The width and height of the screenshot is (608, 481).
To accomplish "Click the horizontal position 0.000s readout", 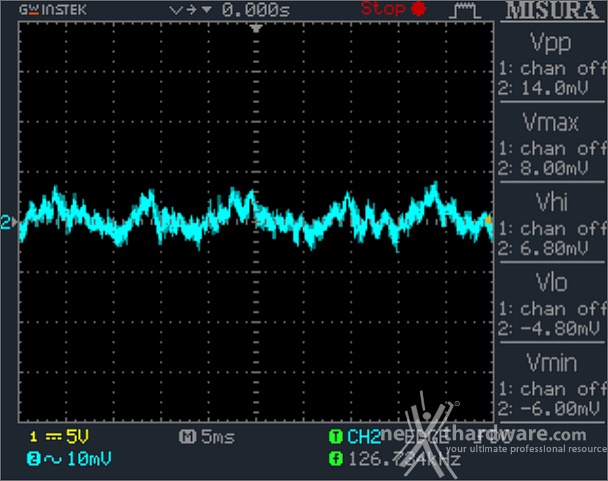I will (256, 10).
